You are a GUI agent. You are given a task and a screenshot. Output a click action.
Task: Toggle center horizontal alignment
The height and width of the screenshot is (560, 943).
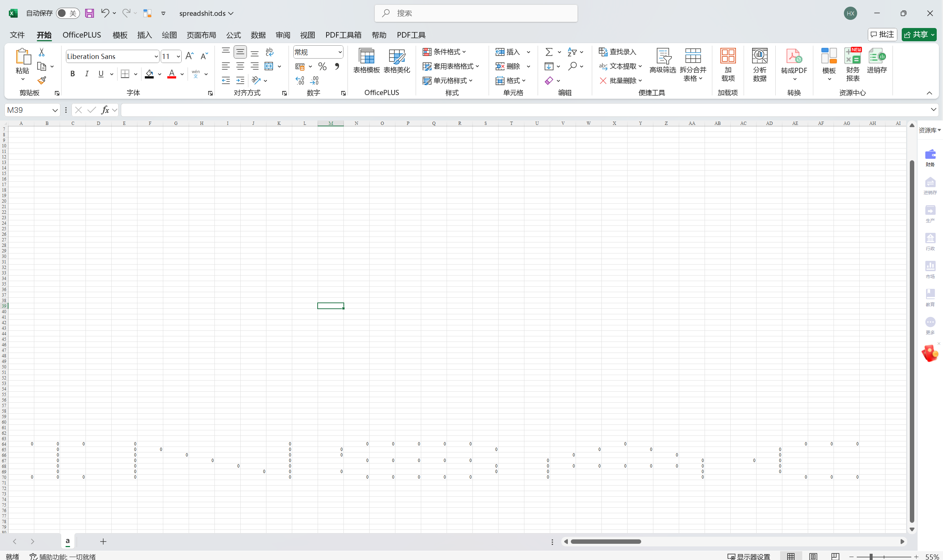click(240, 66)
